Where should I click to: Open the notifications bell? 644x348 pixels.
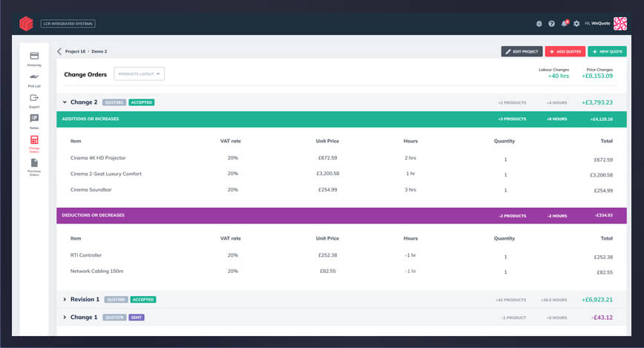pyautogui.click(x=564, y=24)
